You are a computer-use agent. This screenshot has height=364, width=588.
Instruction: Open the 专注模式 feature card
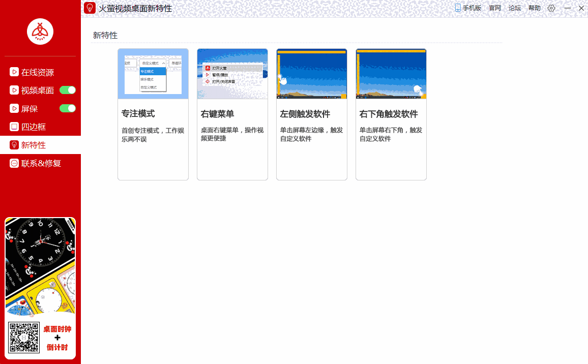[153, 114]
